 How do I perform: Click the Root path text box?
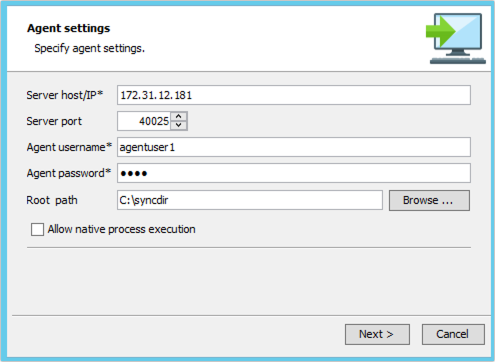pos(250,200)
